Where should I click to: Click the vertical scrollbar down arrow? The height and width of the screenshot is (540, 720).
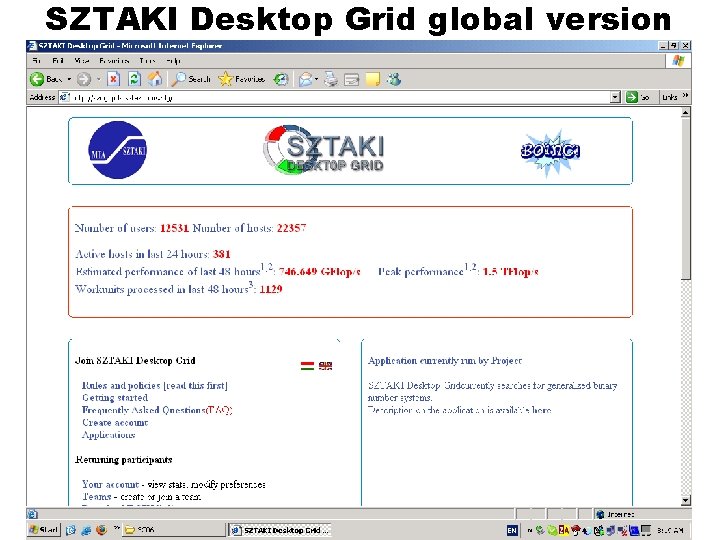click(686, 501)
